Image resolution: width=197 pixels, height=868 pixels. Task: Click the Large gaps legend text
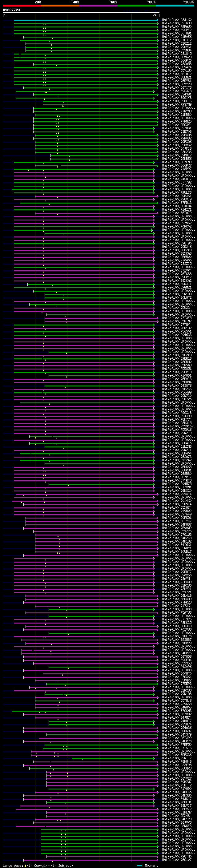[38, 866]
